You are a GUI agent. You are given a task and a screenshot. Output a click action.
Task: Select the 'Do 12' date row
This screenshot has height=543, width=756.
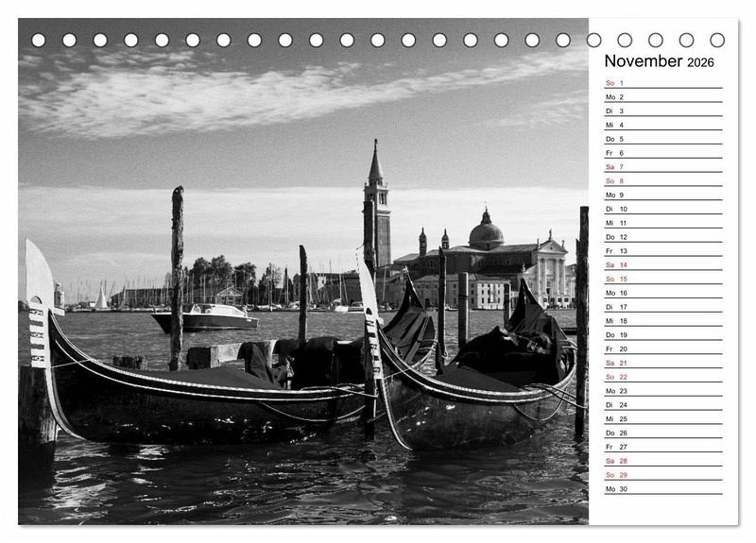663,237
